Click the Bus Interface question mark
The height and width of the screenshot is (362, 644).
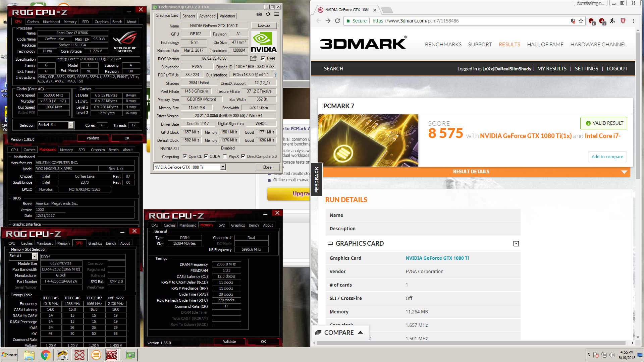275,75
